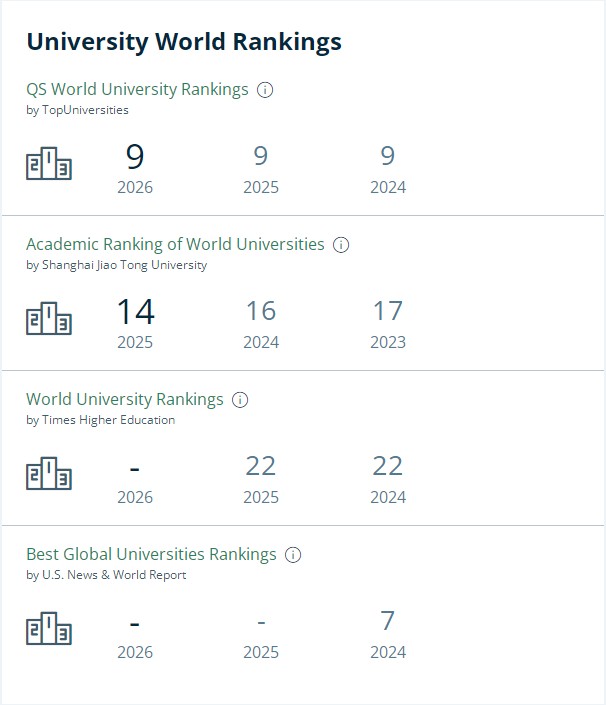606x705 pixels.
Task: Open the Times World University Rankings link
Action: coord(125,399)
